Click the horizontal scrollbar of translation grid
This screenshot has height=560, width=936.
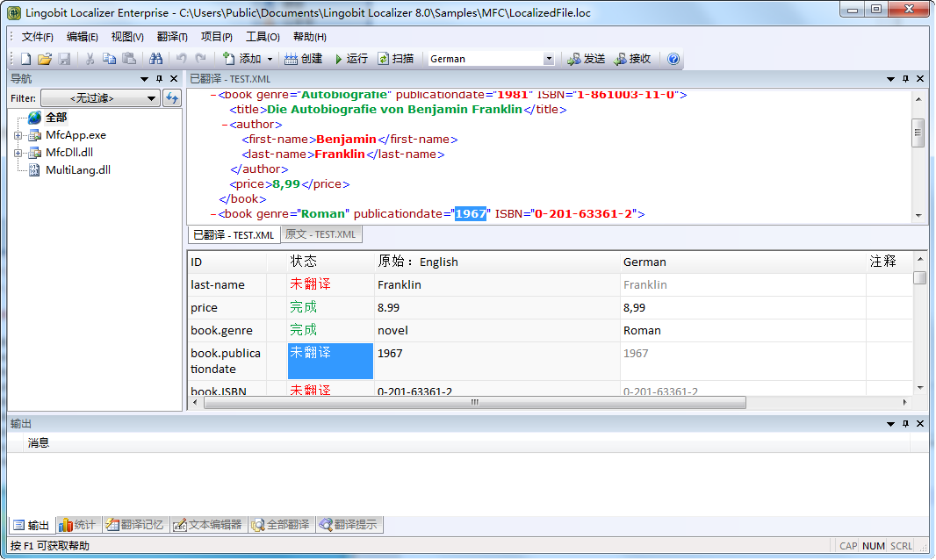coord(474,403)
